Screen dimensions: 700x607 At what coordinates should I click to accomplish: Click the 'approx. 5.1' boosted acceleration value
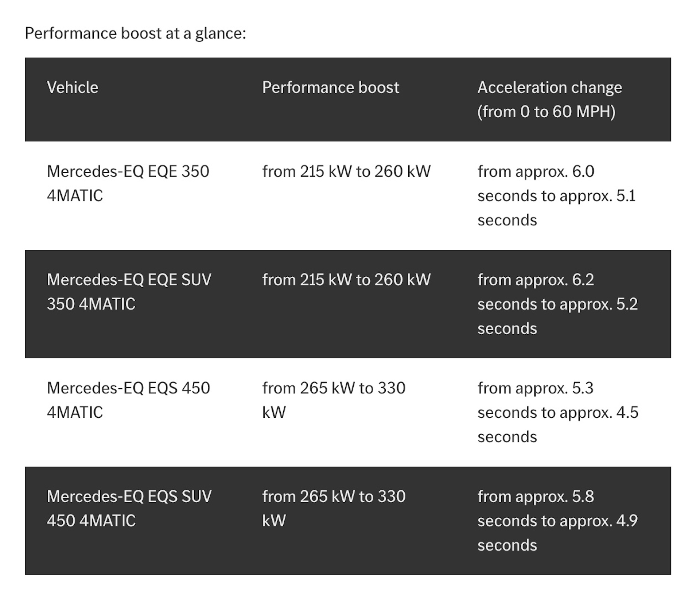click(x=598, y=196)
